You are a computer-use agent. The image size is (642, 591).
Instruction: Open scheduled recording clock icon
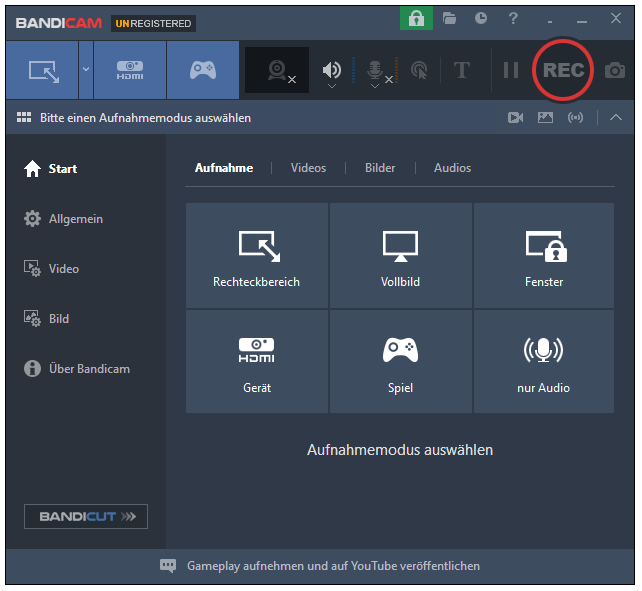pyautogui.click(x=481, y=18)
